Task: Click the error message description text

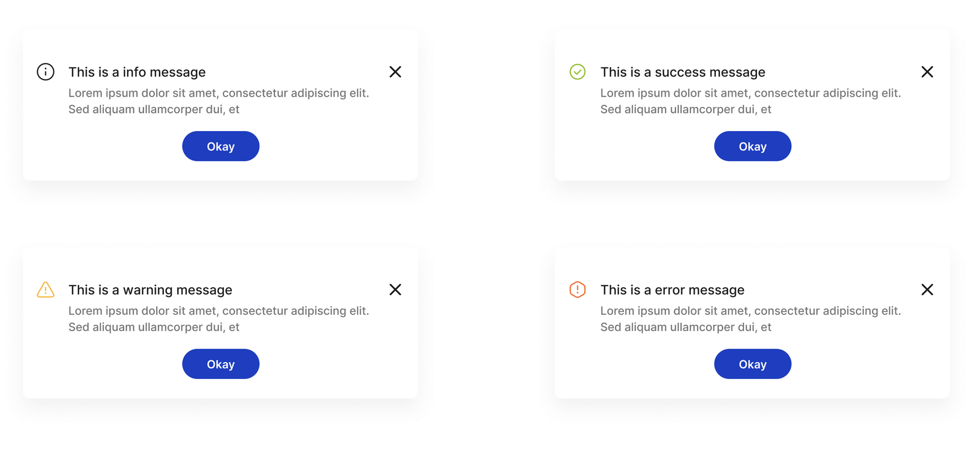Action: click(751, 319)
